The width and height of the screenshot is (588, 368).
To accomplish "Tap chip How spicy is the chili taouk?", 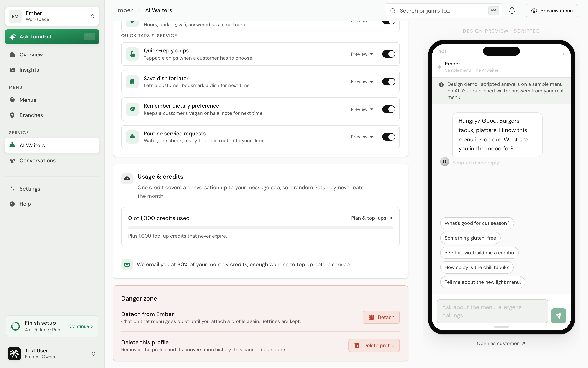I will point(477,267).
